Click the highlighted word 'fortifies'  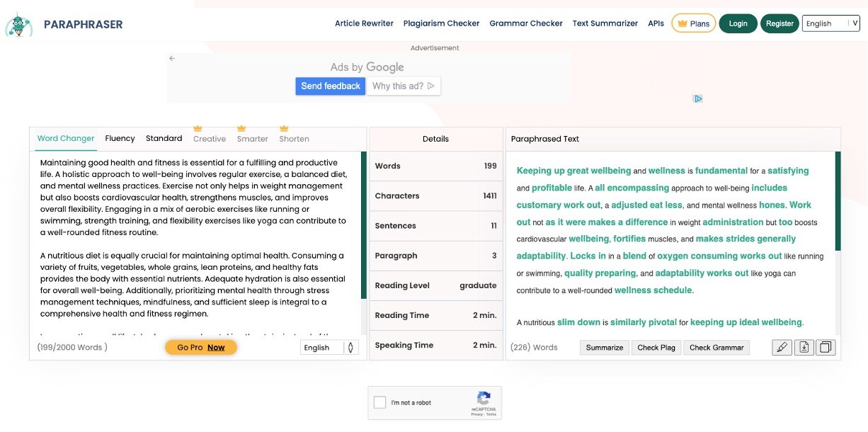630,239
